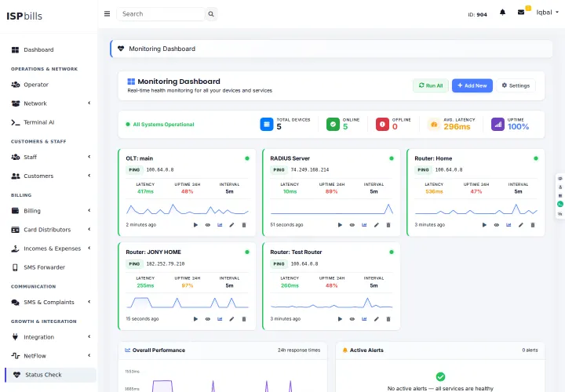Image resolution: width=565 pixels, height=392 pixels.
Task: Expand the Integration sidebar menu
Action: [x=50, y=337]
